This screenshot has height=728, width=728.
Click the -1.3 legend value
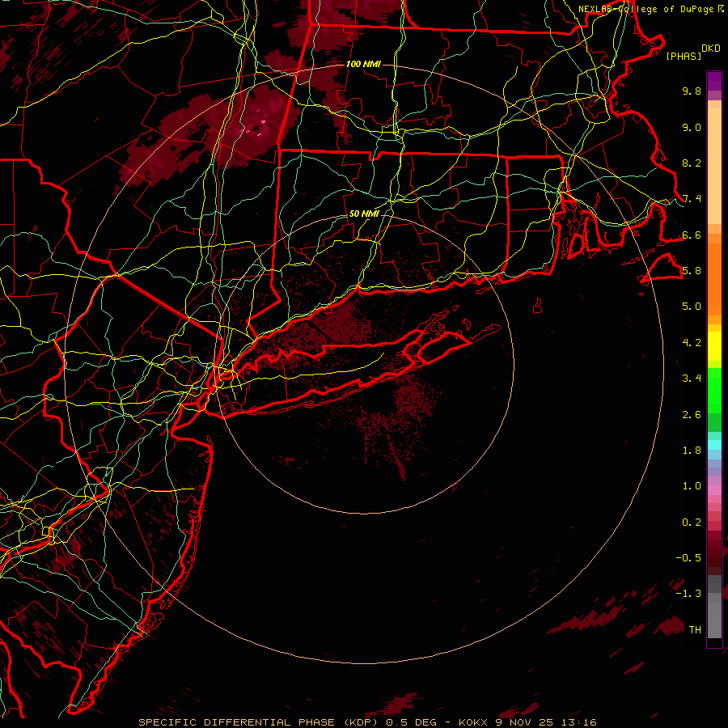(x=688, y=594)
